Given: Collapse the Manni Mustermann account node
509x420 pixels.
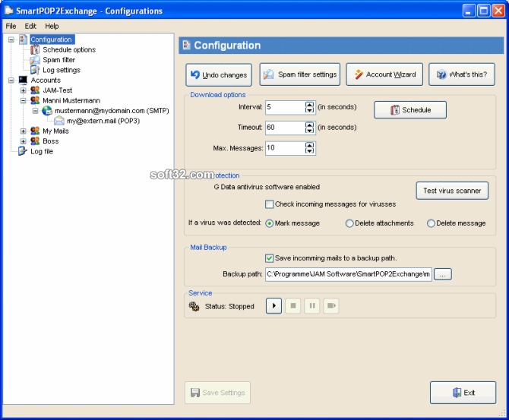Looking at the screenshot, I should click(23, 100).
